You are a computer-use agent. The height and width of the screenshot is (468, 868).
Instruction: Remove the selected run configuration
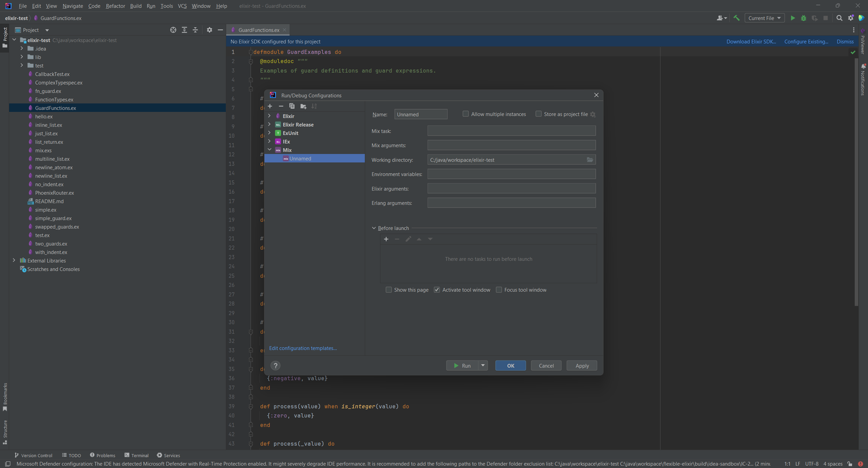[281, 106]
